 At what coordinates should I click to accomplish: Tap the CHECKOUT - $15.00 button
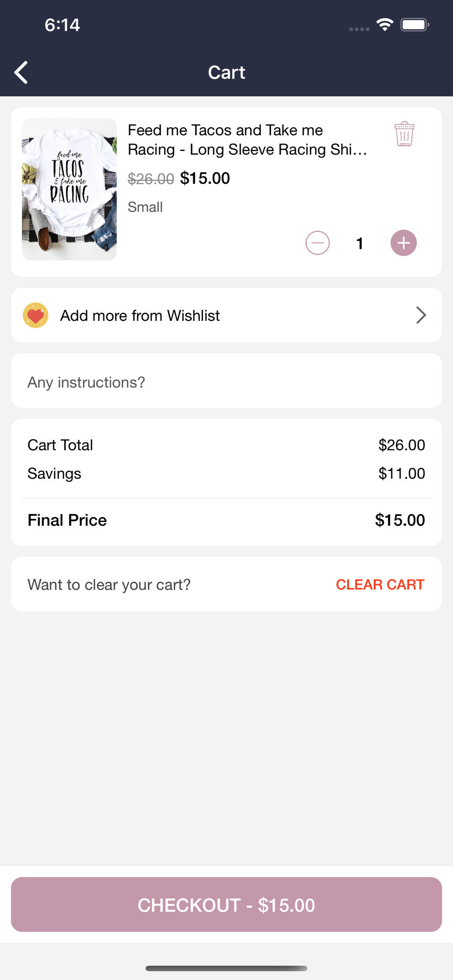point(226,905)
